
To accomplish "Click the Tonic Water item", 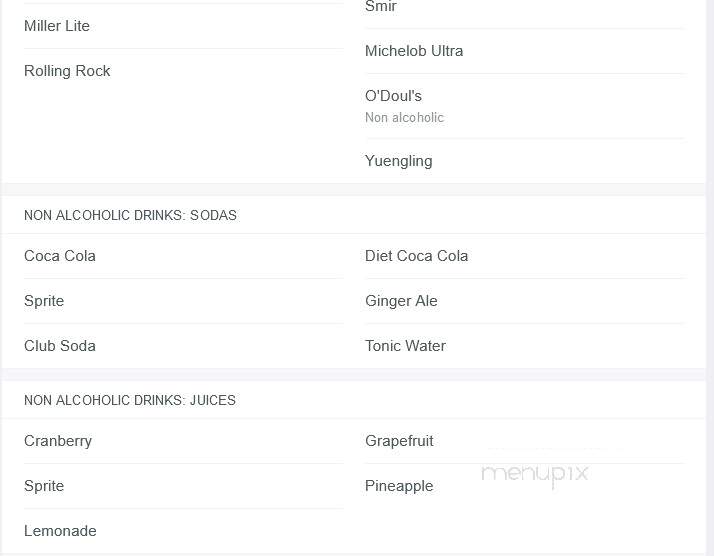I will click(405, 346).
